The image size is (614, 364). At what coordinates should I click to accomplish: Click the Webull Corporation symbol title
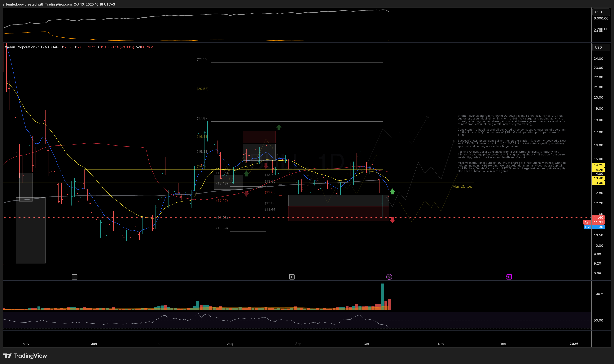(20, 47)
